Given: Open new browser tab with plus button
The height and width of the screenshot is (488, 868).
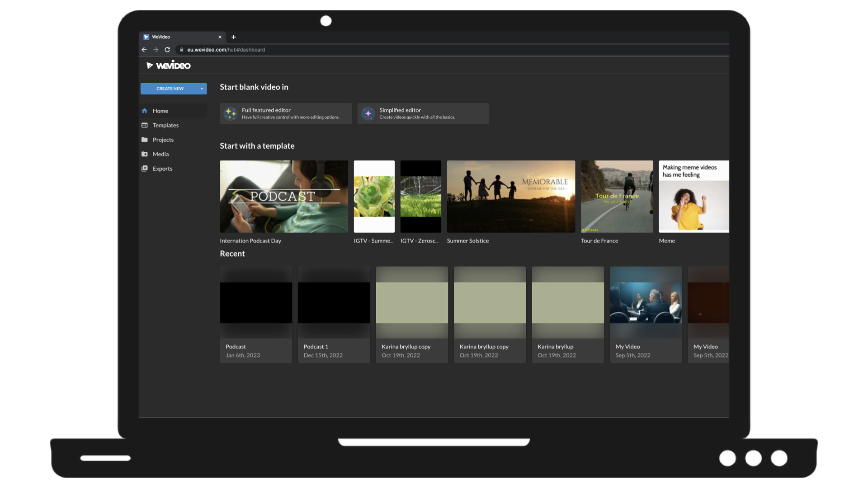Looking at the screenshot, I should 234,36.
